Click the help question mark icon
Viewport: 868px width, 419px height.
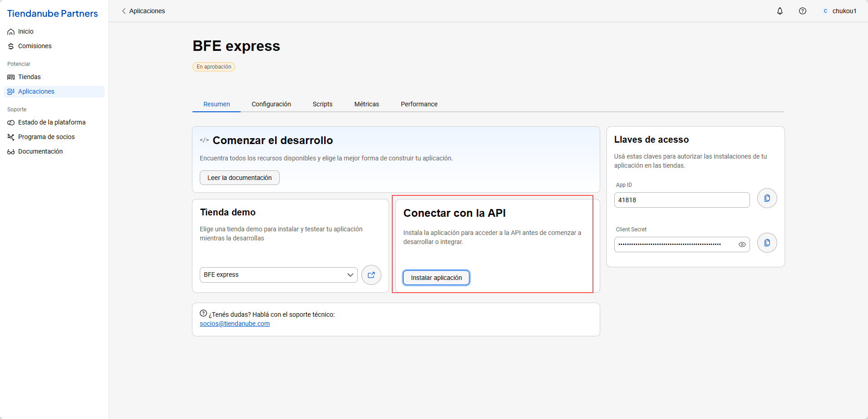(803, 11)
